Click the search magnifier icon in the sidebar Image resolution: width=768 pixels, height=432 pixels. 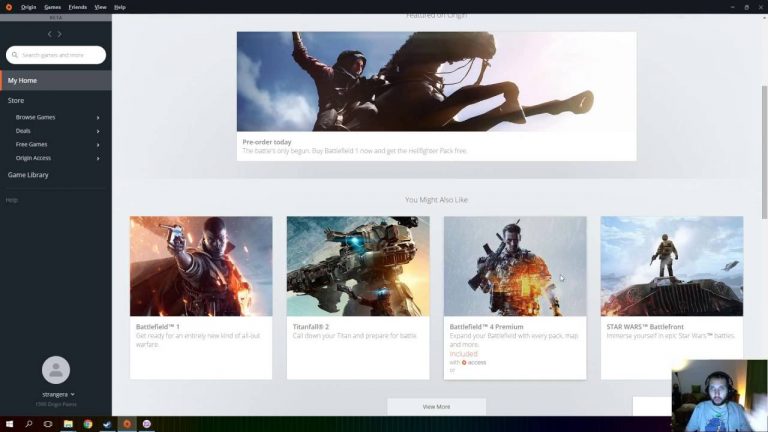15,55
